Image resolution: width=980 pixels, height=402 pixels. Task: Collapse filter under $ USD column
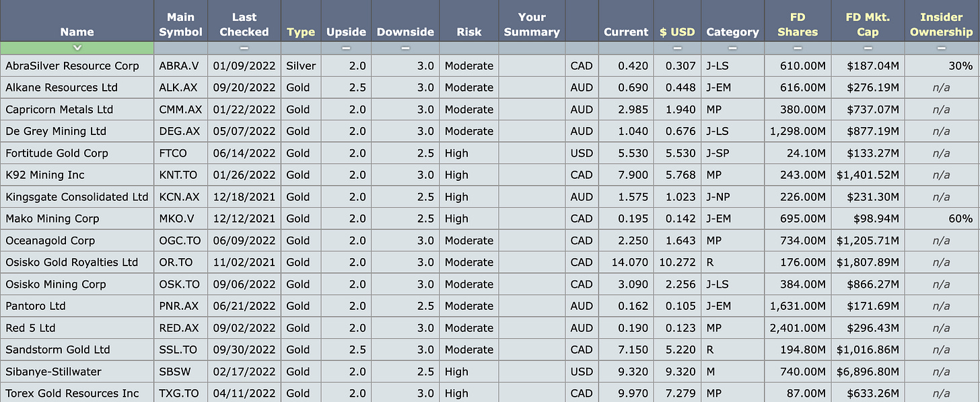pos(677,48)
